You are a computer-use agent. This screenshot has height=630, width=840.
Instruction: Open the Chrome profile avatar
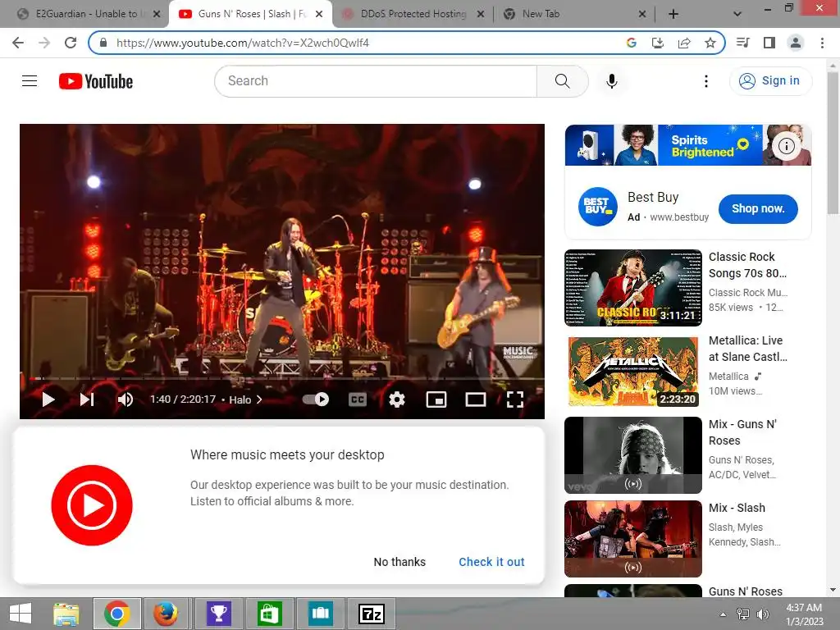click(x=796, y=43)
